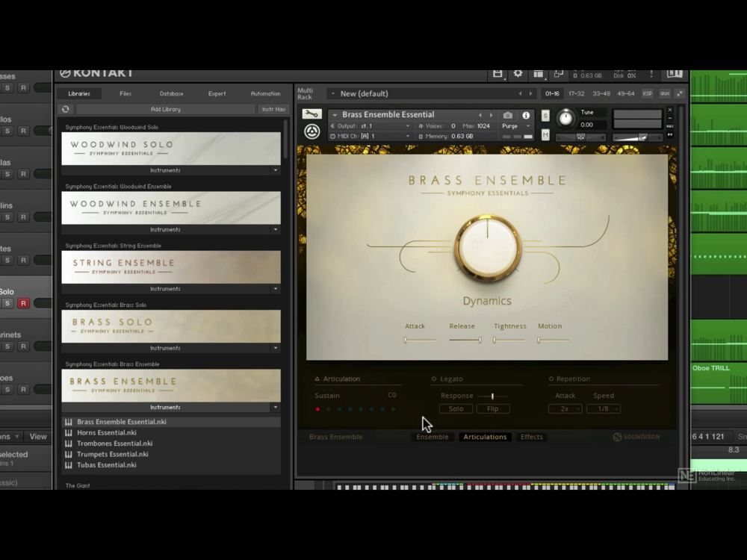This screenshot has height=560, width=747.
Task: Toggle instrument Mute M button
Action: (x=545, y=135)
